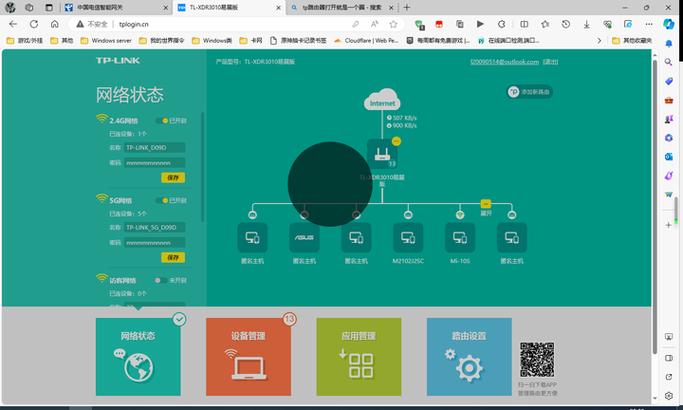Click the yellow 展开 expand button on the device line
The image size is (683, 410).
(486, 204)
